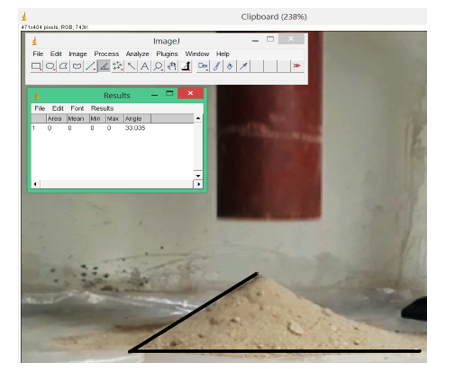Select the Hand scrolling tool
This screenshot has height=369, width=452.
tap(171, 66)
